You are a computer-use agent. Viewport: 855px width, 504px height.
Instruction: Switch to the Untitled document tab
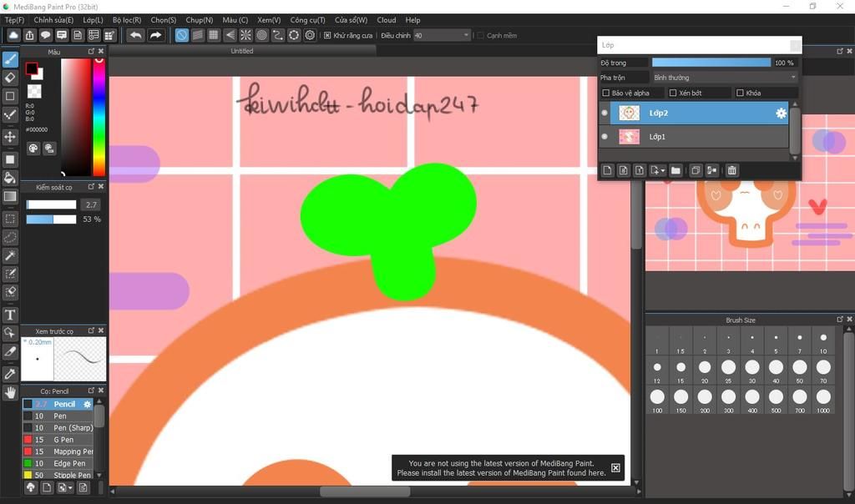pyautogui.click(x=242, y=51)
